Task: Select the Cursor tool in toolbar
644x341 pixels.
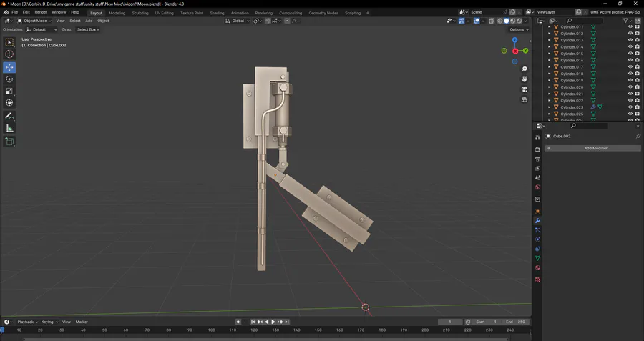Action: tap(9, 54)
